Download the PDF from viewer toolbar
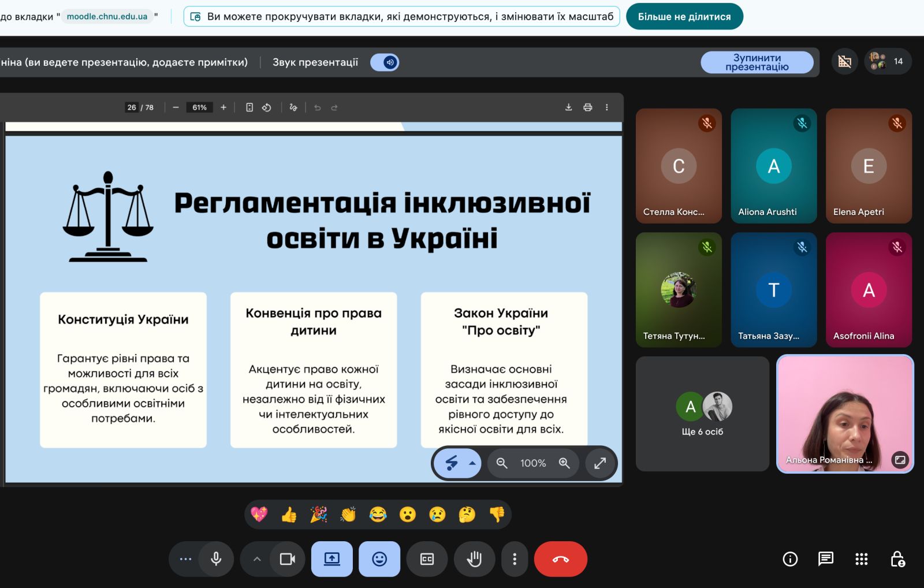 (568, 107)
